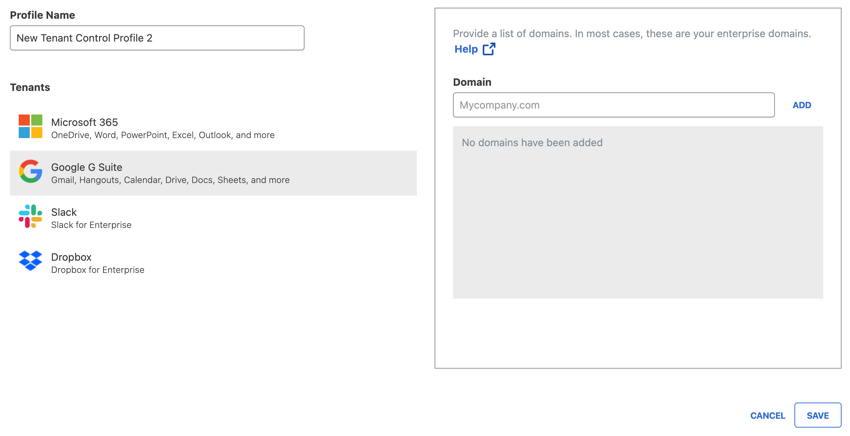The height and width of the screenshot is (436, 850).
Task: Click 'Slack for Enterprise' subtitle
Action: click(91, 225)
